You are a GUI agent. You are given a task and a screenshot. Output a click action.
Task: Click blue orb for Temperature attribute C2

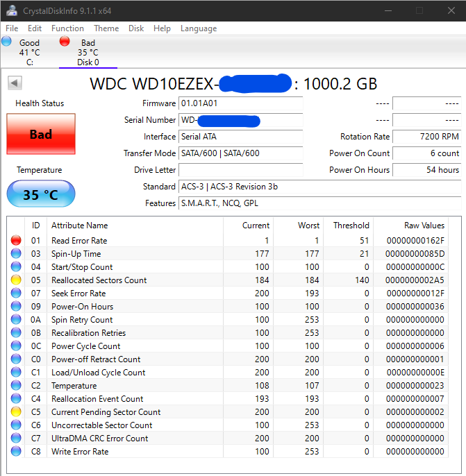pos(16,386)
